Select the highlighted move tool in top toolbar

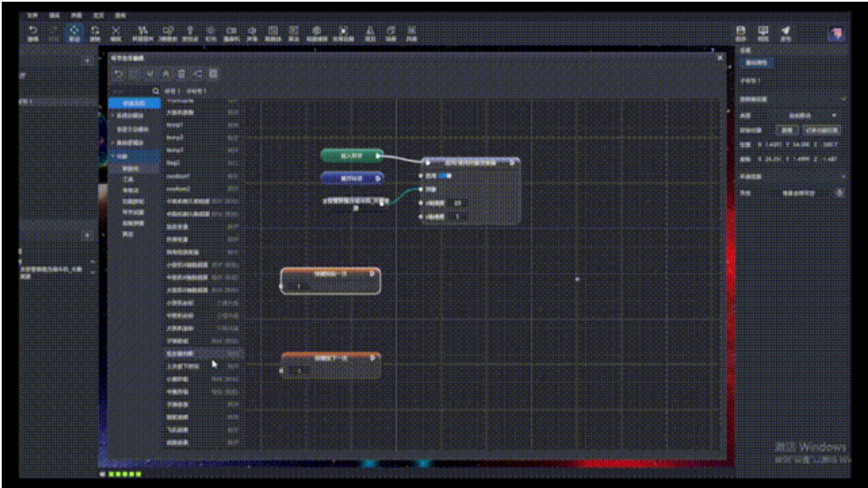pyautogui.click(x=75, y=32)
